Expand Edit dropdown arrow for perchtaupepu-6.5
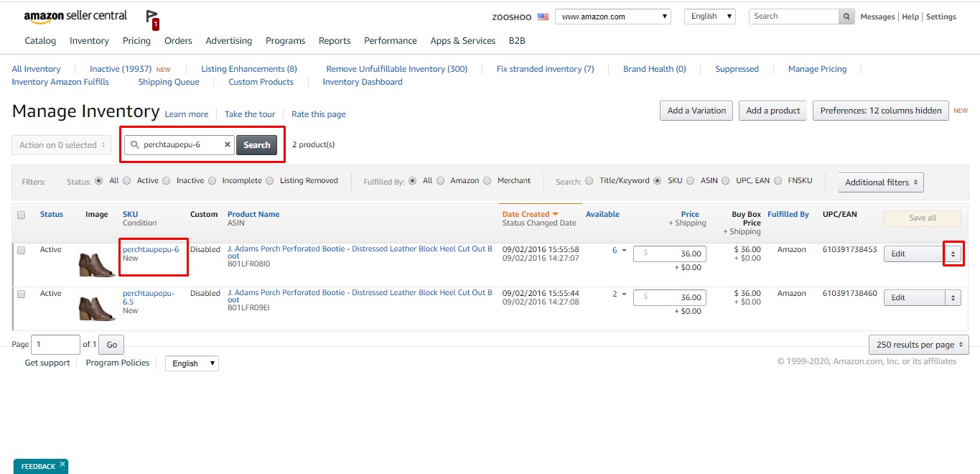The height and width of the screenshot is (474, 980). pyautogui.click(x=953, y=297)
